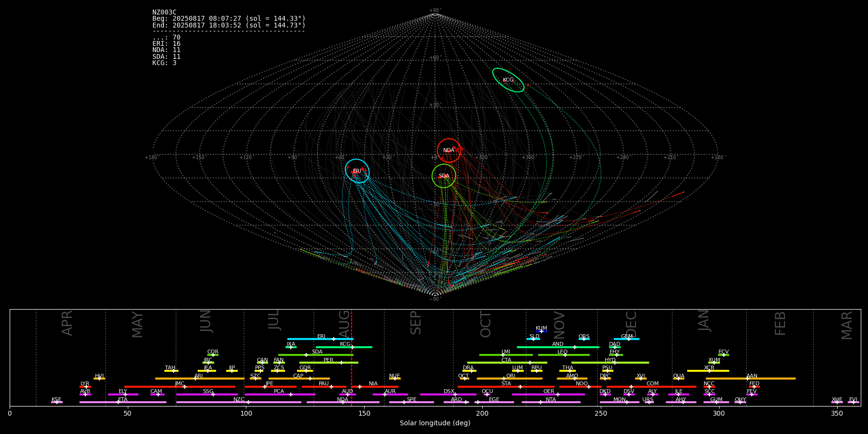Click the ORS shower label in timeline
Viewport: 868px width, 434px height.
coord(584,337)
